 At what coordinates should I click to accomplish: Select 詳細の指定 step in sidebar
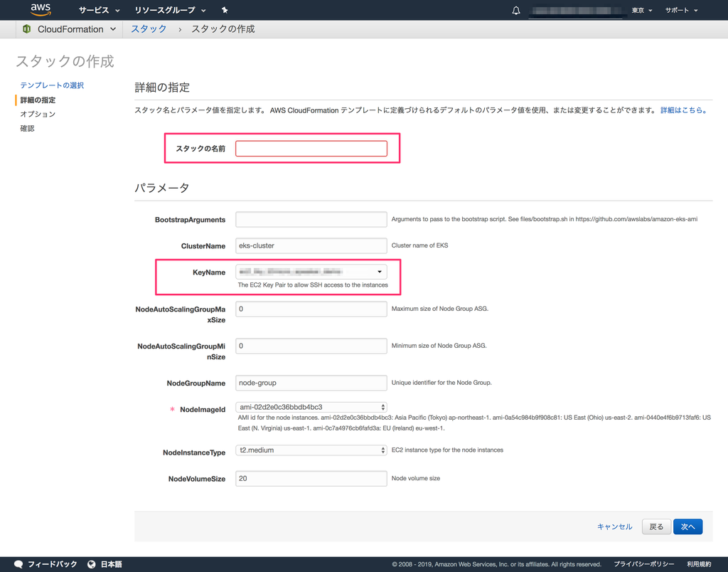tap(38, 100)
